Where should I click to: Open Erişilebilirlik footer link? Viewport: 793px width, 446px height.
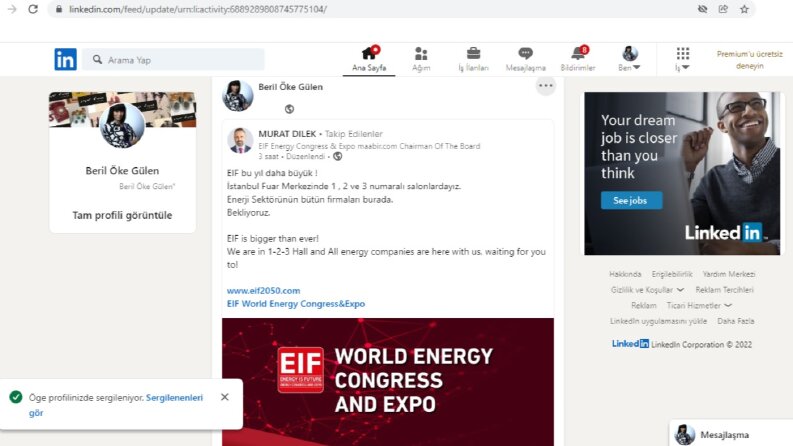[672, 274]
